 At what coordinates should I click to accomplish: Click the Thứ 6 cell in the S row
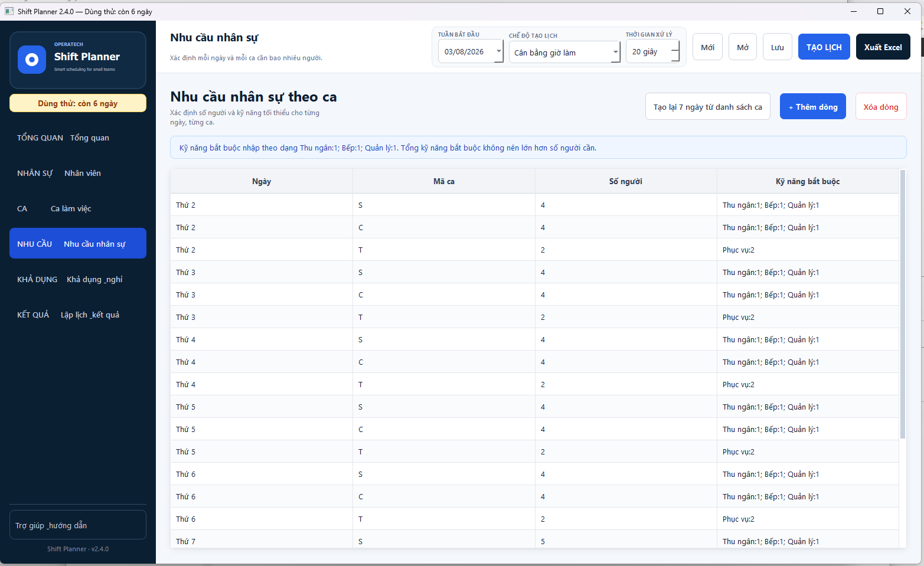pos(262,474)
